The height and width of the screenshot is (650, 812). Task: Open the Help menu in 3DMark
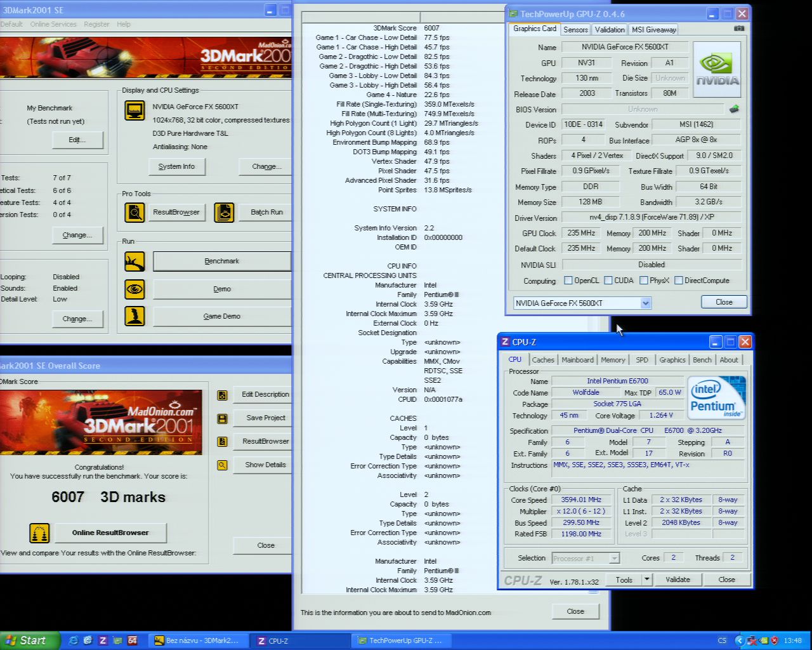(x=124, y=24)
